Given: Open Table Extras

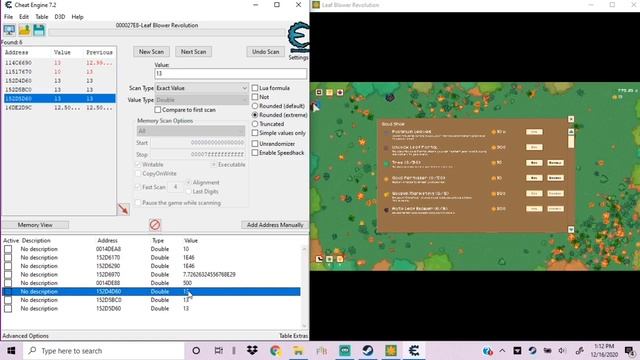Looking at the screenshot, I should pyautogui.click(x=293, y=336).
